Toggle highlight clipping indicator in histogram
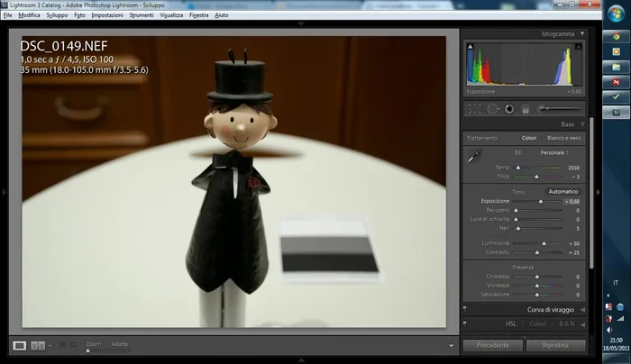Viewport: 631px width, 364px height. point(578,45)
